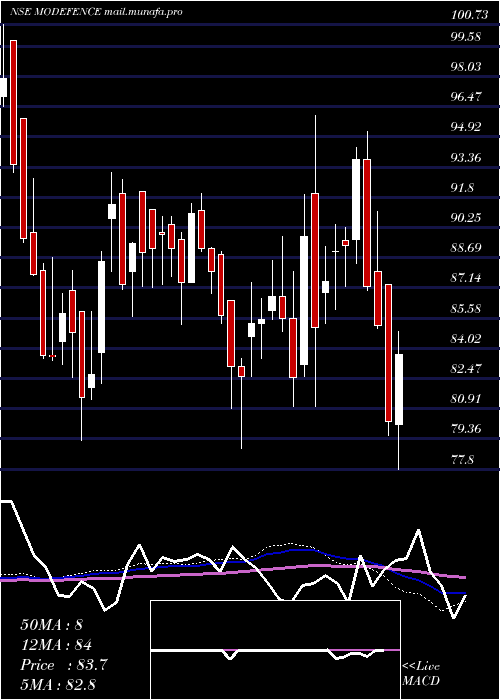Image resolution: width=500 pixels, height=700 pixels.
Task: Click the 91.8 price axis label
Action: point(462,188)
